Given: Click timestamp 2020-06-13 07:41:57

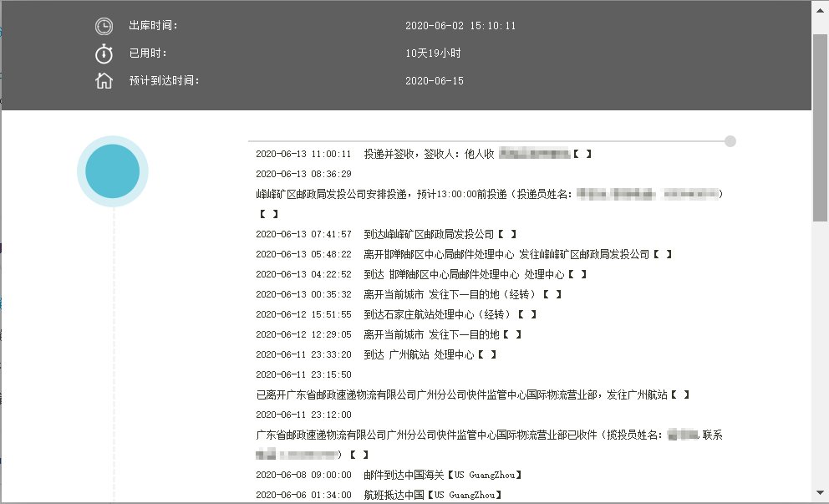Looking at the screenshot, I should (303, 234).
